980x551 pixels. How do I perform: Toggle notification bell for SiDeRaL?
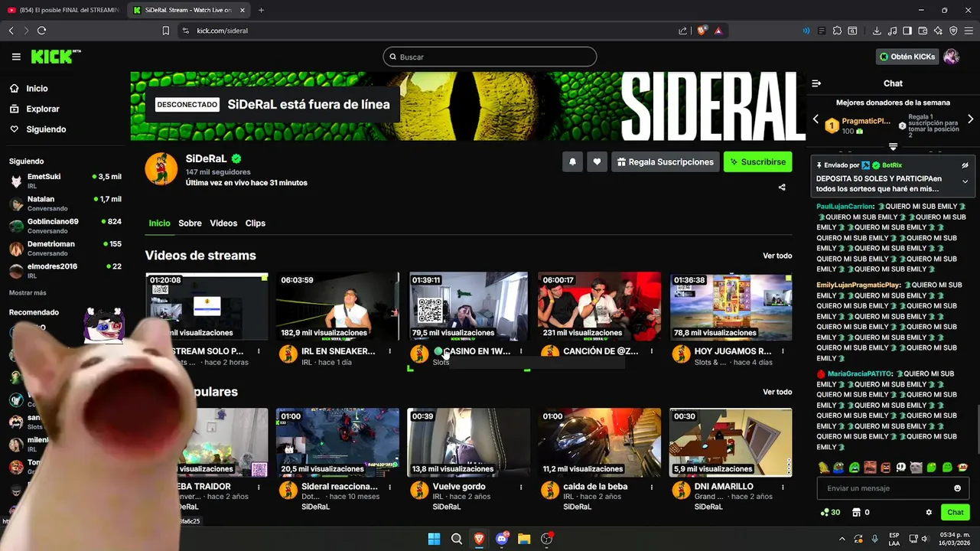572,161
